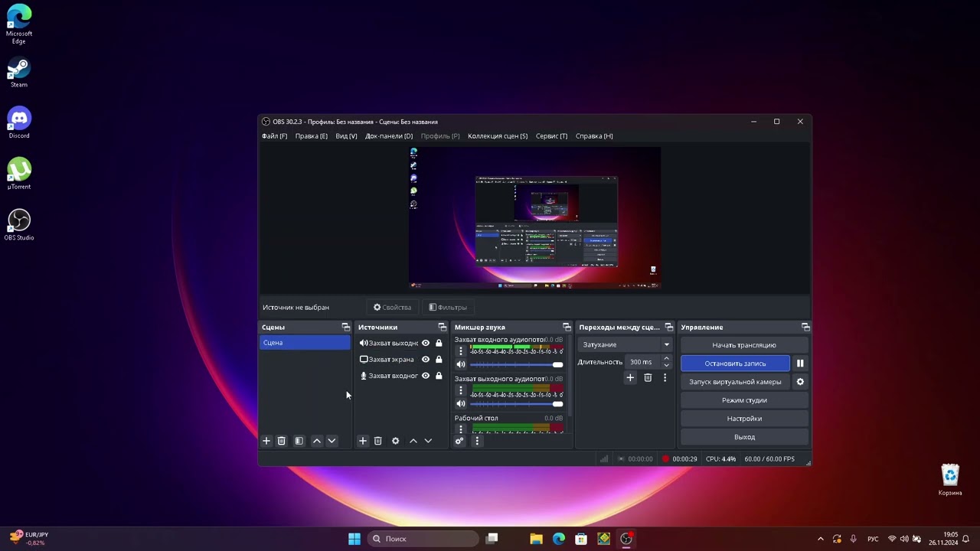Toggle visibility of first audio capture source
The width and height of the screenshot is (980, 551).
[x=426, y=343]
